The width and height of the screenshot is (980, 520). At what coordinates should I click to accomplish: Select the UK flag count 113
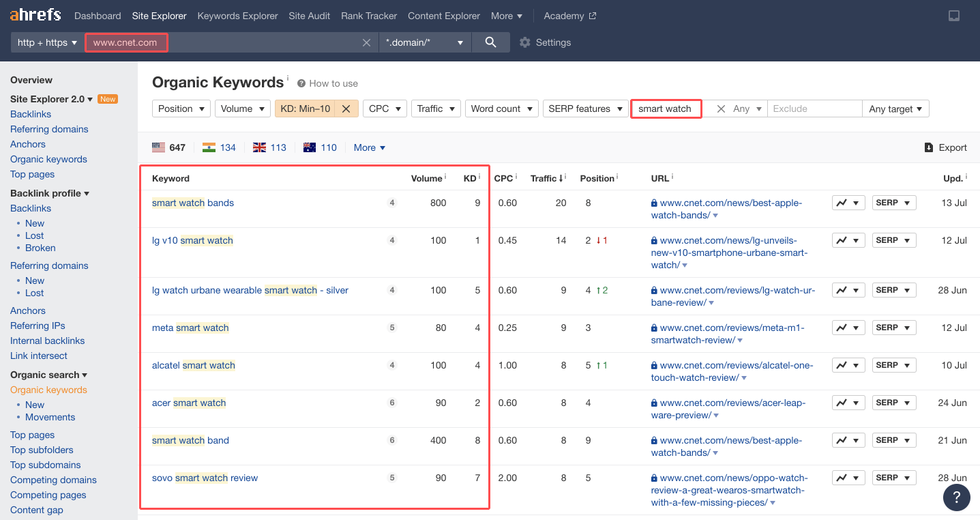269,147
